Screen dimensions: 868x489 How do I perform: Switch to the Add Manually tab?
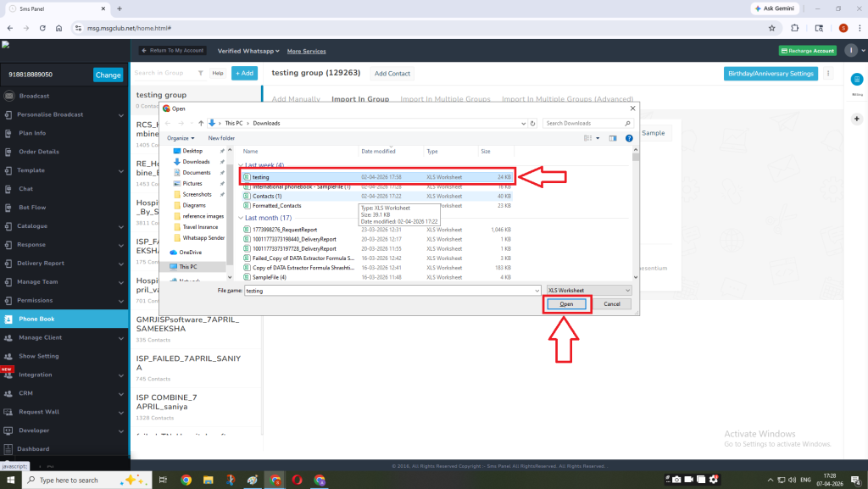coord(296,99)
